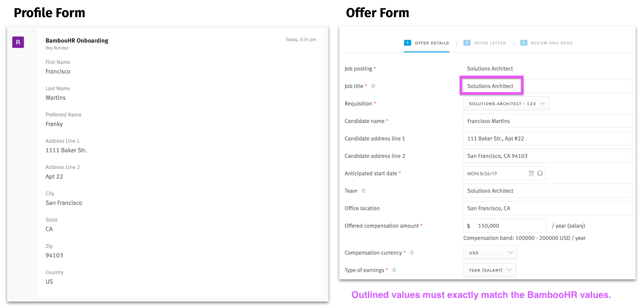The image size is (644, 307).
Task: Click the purple R avatar on the profile card
Action: [x=18, y=42]
